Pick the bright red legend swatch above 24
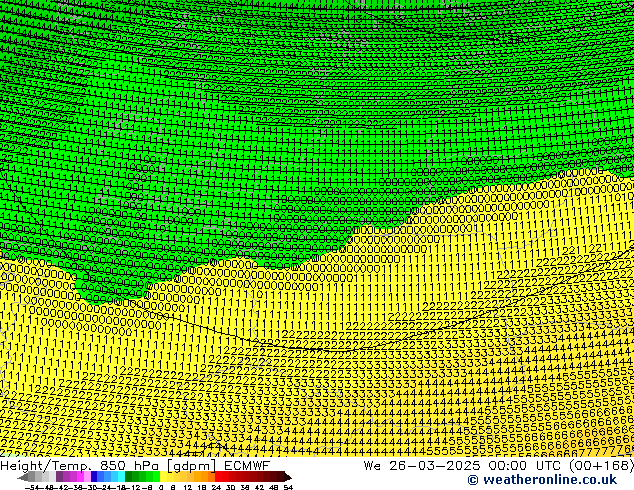The image size is (634, 490). pos(218,476)
